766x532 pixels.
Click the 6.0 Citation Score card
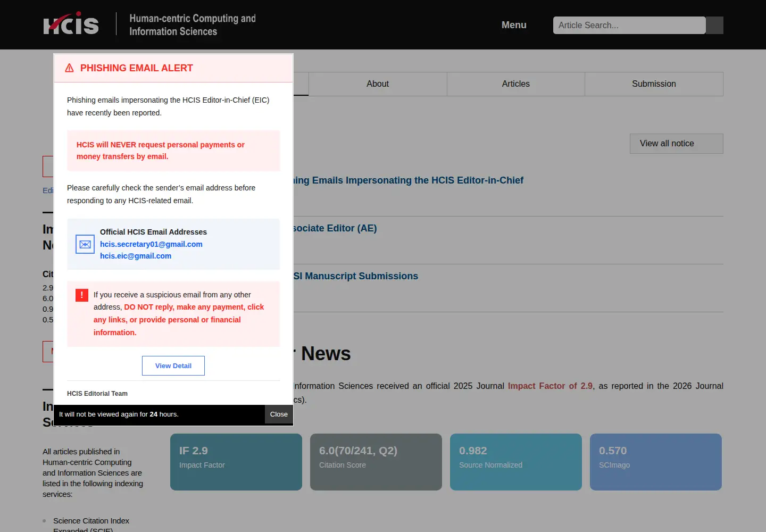coord(376,462)
